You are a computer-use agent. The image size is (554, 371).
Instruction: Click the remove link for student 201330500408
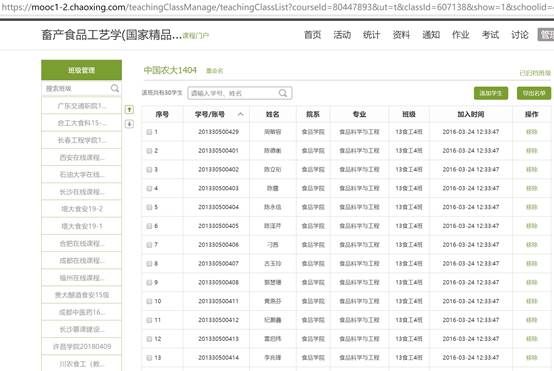pos(531,282)
